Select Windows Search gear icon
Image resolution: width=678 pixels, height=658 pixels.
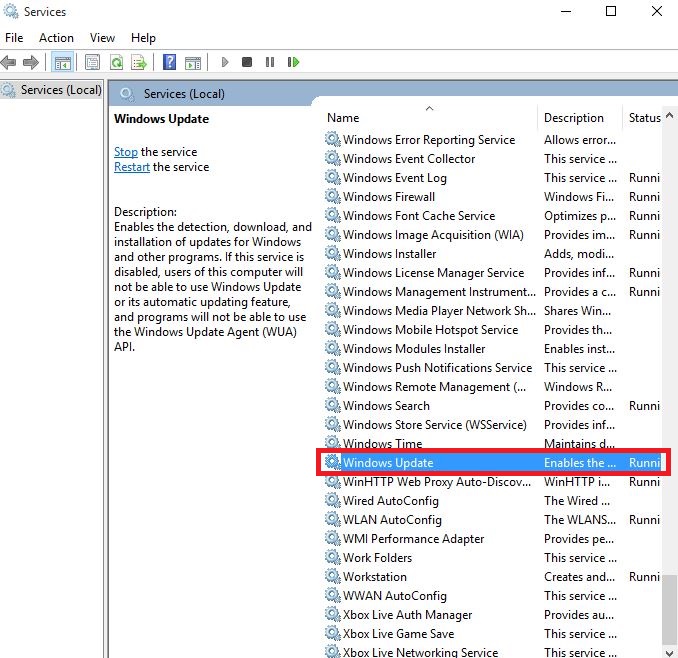[333, 406]
